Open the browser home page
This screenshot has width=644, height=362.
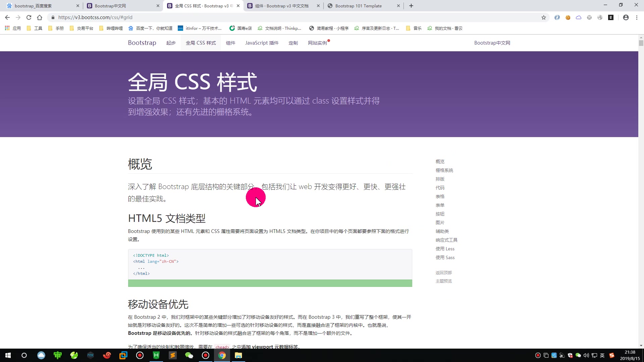pos(40,17)
